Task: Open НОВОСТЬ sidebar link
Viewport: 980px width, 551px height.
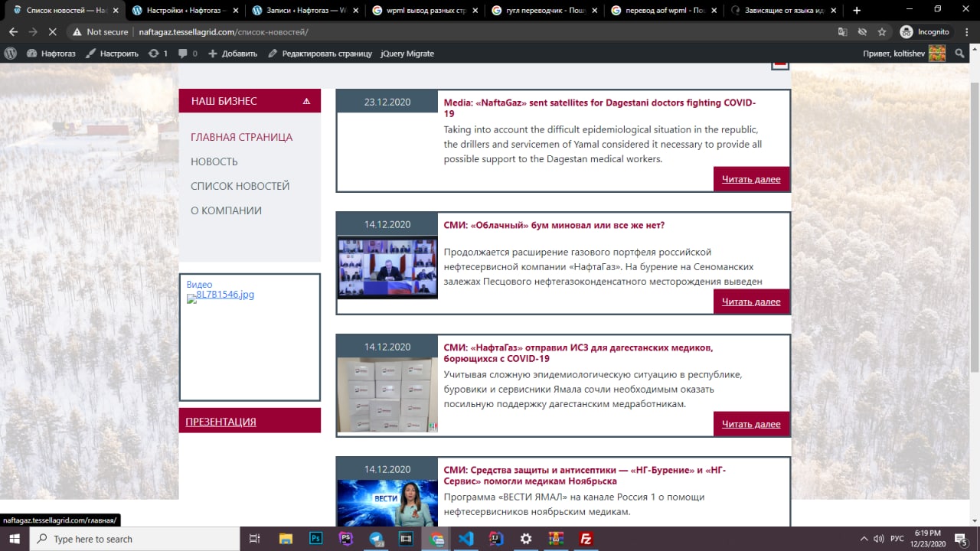Action: pos(214,161)
